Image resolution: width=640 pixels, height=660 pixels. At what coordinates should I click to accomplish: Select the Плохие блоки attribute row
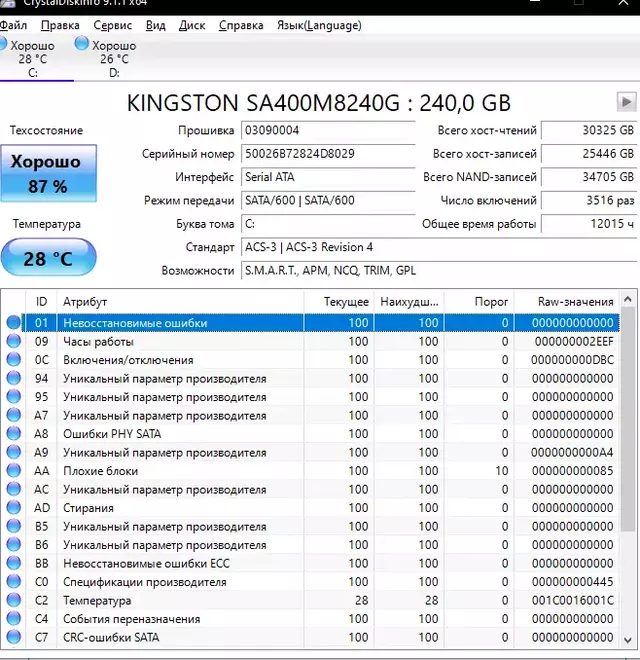click(320, 471)
